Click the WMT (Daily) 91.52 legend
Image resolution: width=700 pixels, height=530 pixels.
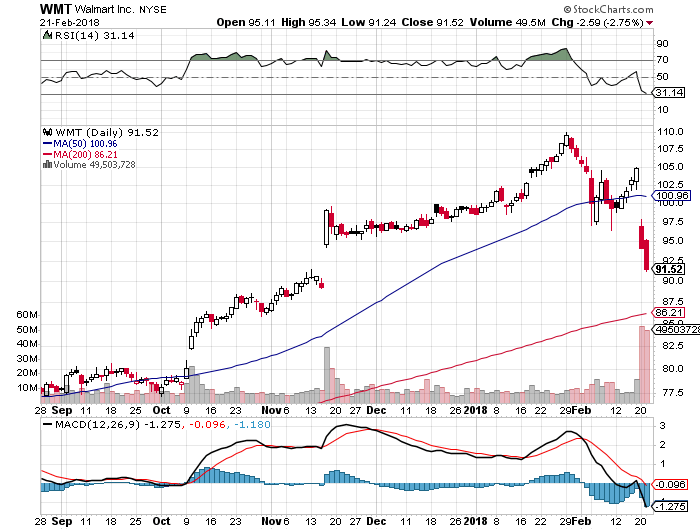click(x=107, y=133)
